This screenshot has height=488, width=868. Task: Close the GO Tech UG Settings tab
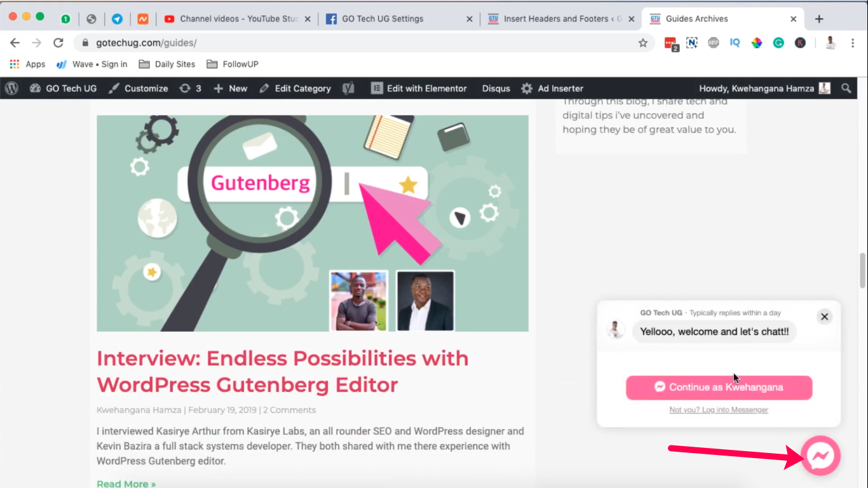470,19
